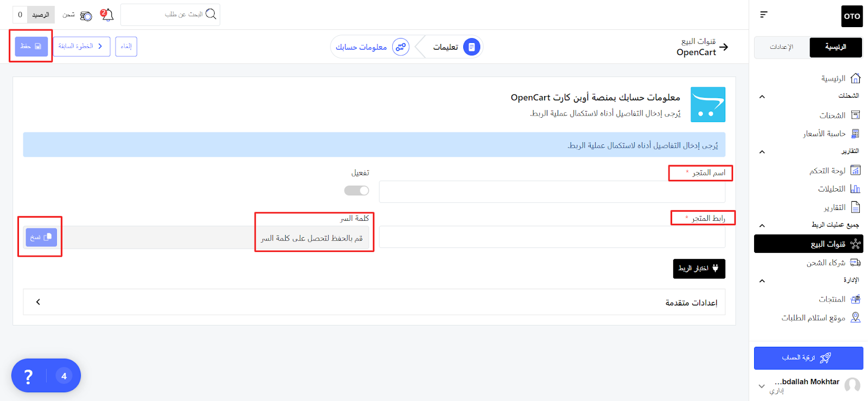Click the products box icon

pyautogui.click(x=856, y=299)
